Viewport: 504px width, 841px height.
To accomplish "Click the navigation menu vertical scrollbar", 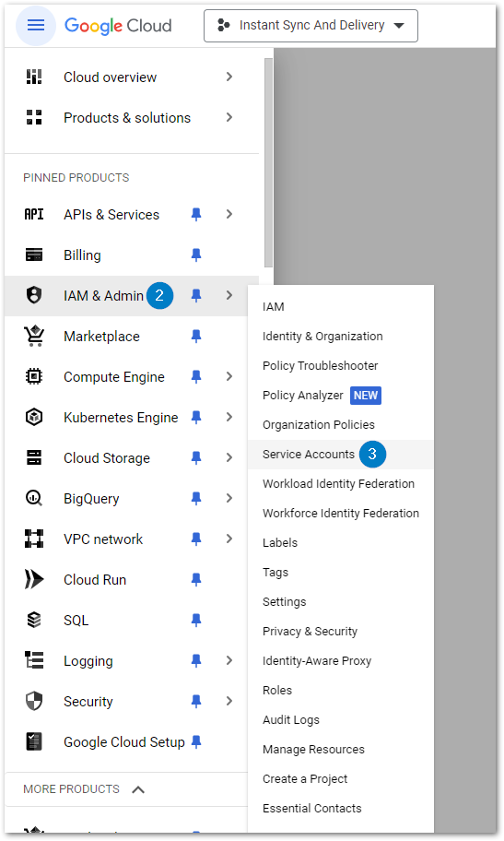I will [x=268, y=162].
